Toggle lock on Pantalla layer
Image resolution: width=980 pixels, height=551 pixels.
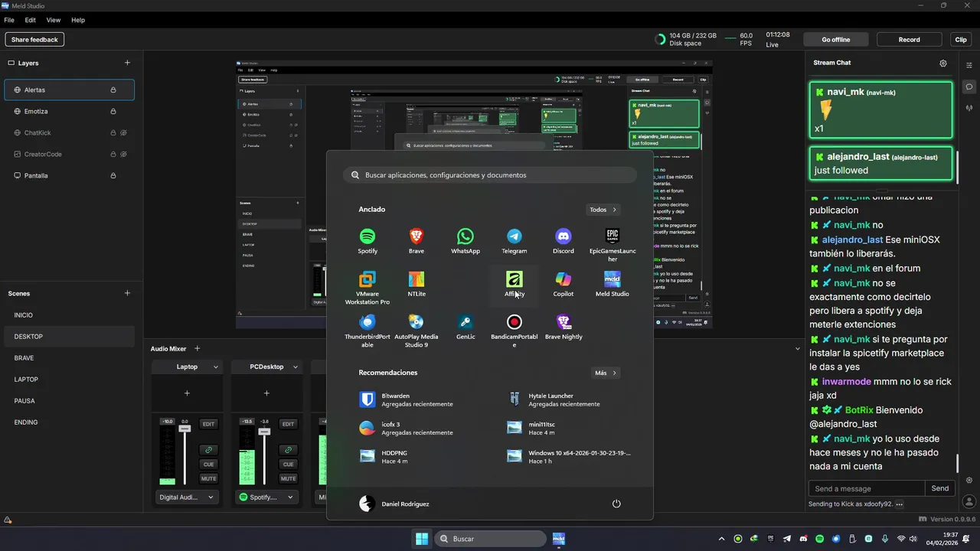click(x=113, y=175)
